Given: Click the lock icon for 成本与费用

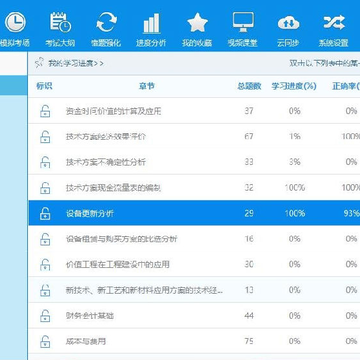Looking at the screenshot, I should [x=45, y=342].
